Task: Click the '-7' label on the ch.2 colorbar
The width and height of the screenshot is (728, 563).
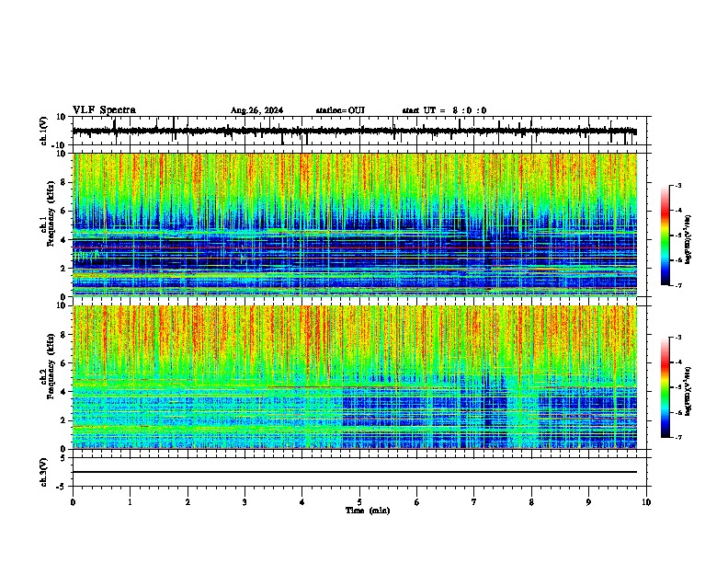Action: pyautogui.click(x=678, y=437)
